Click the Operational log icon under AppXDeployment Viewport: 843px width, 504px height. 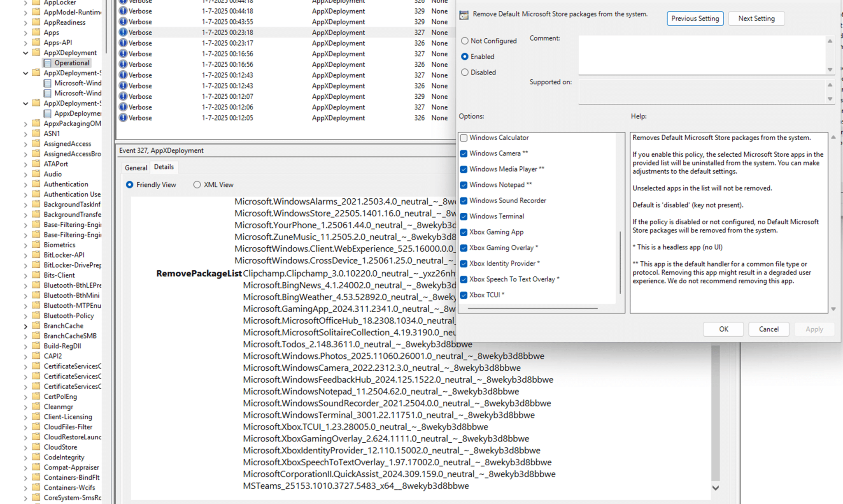[48, 63]
